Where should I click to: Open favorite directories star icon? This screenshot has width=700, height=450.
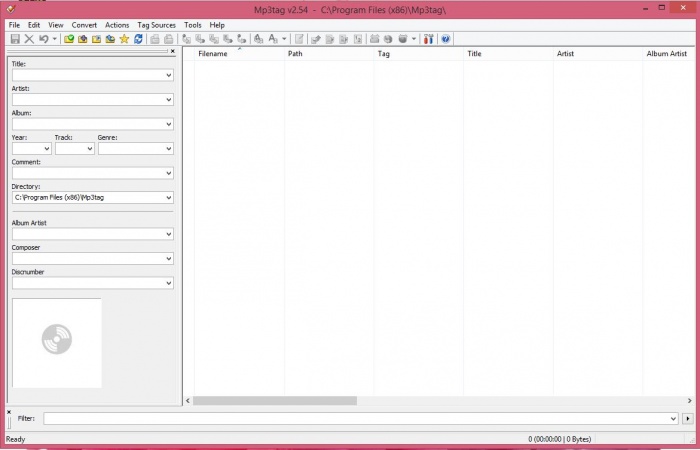point(124,39)
